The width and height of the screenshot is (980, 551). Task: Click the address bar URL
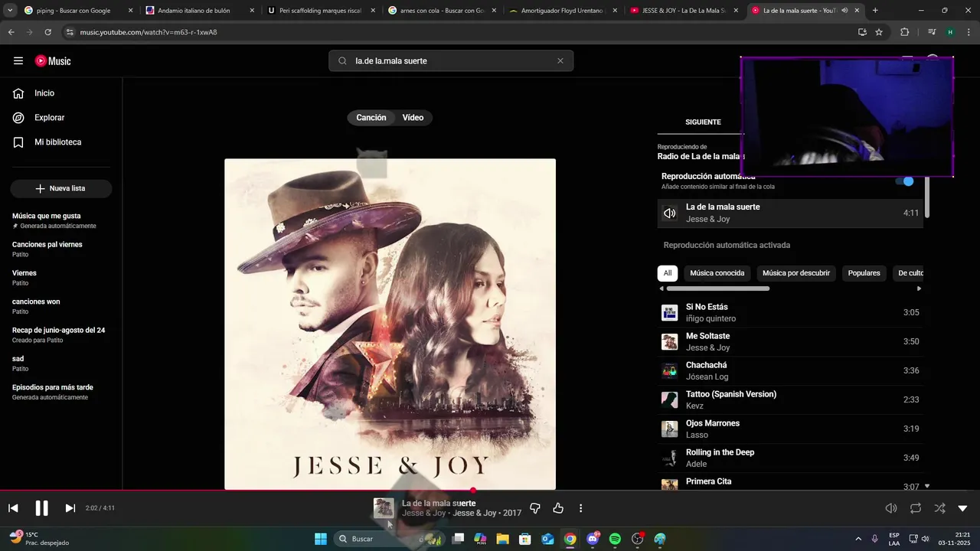point(149,32)
